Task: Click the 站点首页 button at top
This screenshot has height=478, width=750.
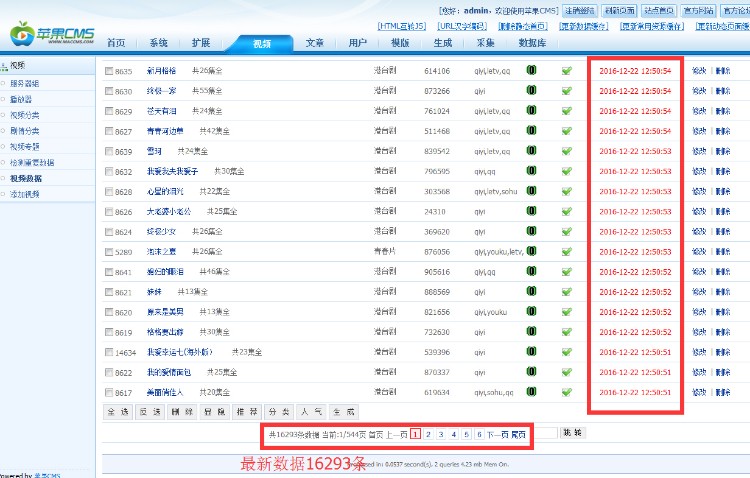Action: 659,11
